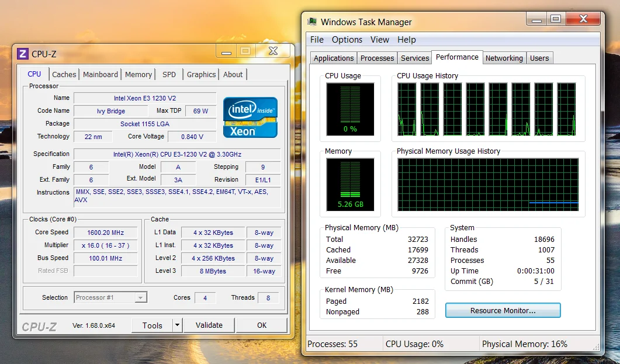Viewport: 620px width, 364px height.
Task: Click the Validate button in CPU-Z
Action: click(209, 325)
